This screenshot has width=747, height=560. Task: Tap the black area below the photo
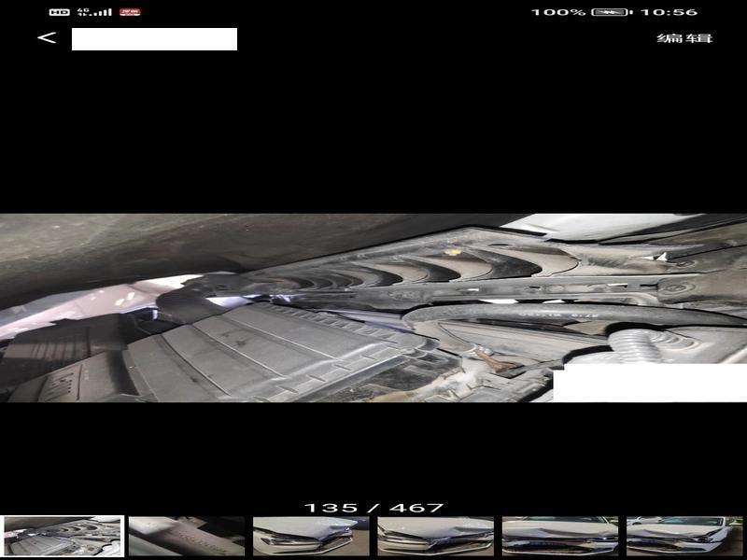[373, 453]
